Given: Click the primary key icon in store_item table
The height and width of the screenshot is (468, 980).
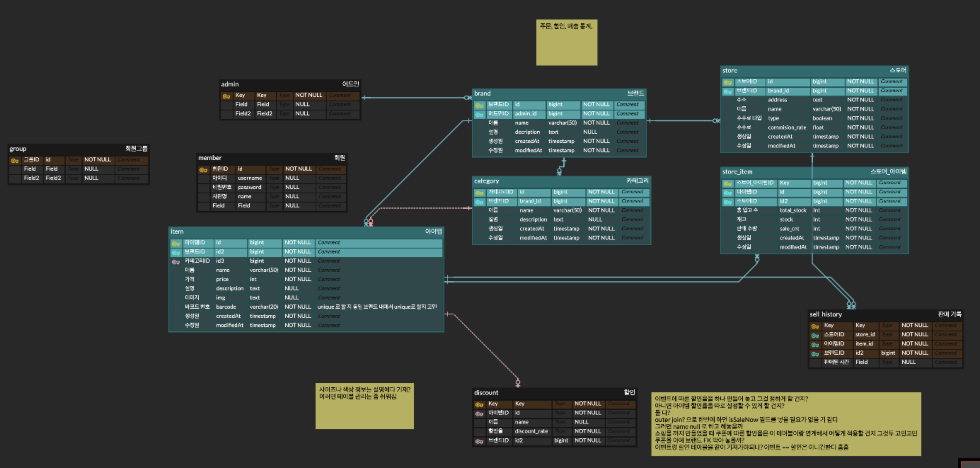Looking at the screenshot, I should click(727, 183).
